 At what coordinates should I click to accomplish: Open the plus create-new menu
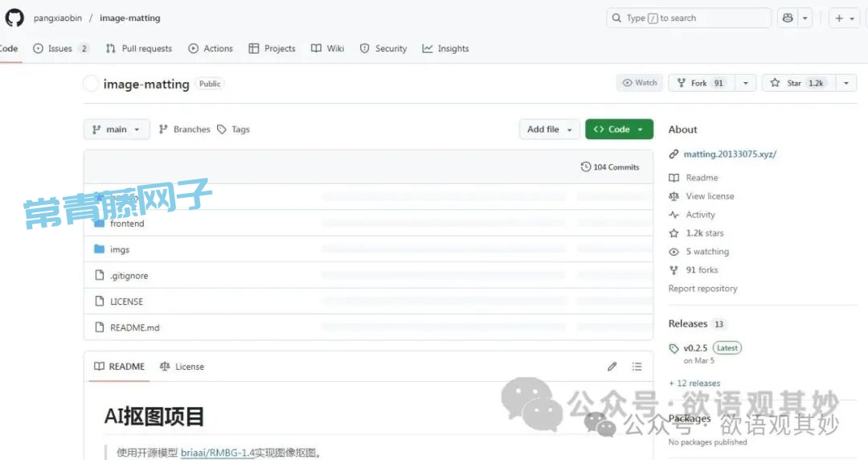pyautogui.click(x=844, y=18)
